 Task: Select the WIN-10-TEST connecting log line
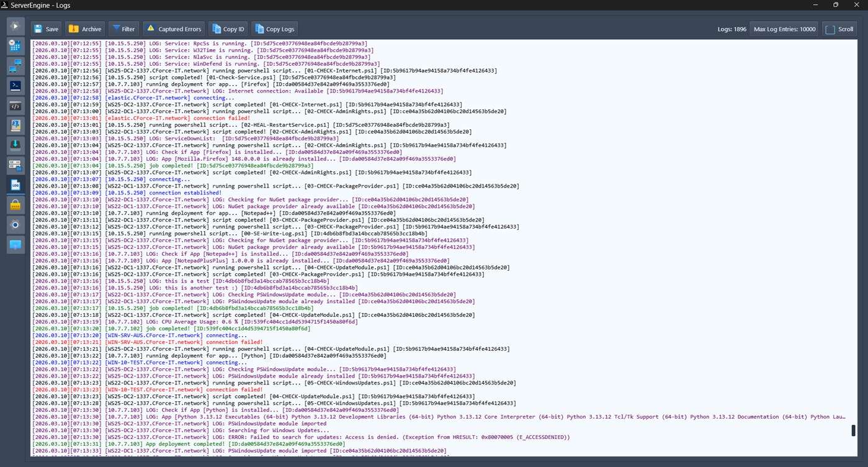pos(140,363)
